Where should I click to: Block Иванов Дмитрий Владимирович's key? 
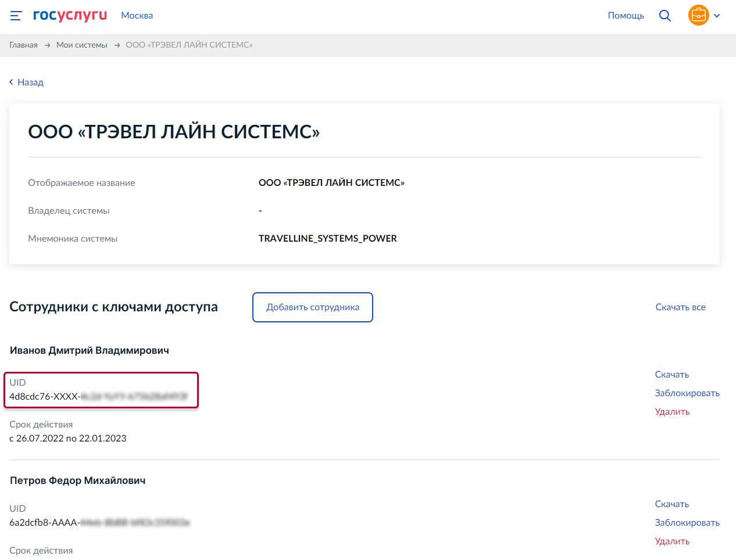(x=687, y=393)
